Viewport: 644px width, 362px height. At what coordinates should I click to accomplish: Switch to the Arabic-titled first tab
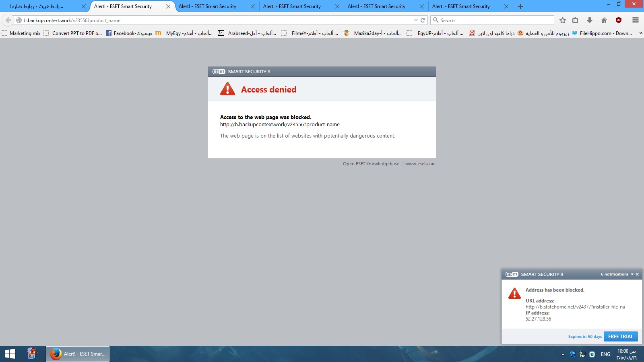point(44,6)
